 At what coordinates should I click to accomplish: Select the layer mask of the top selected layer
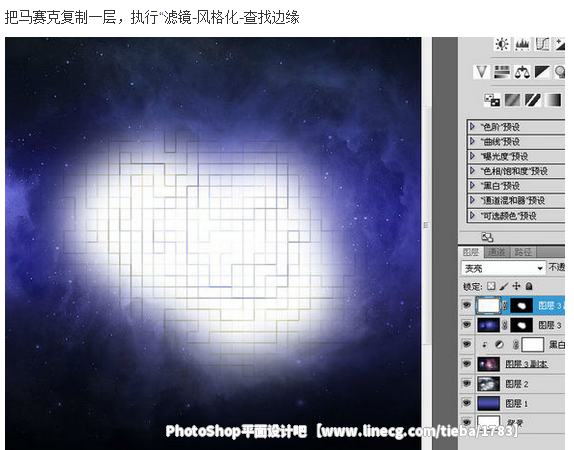[521, 305]
